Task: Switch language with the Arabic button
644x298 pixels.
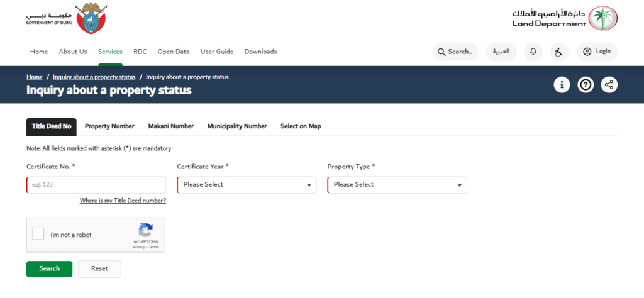Action: 501,52
